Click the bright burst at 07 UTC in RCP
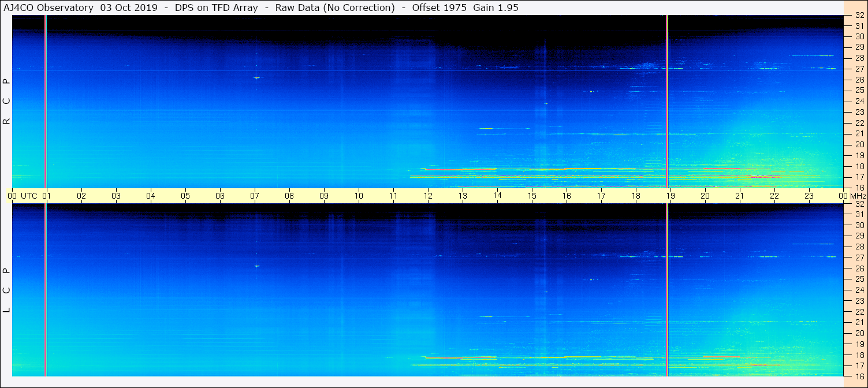 256,78
